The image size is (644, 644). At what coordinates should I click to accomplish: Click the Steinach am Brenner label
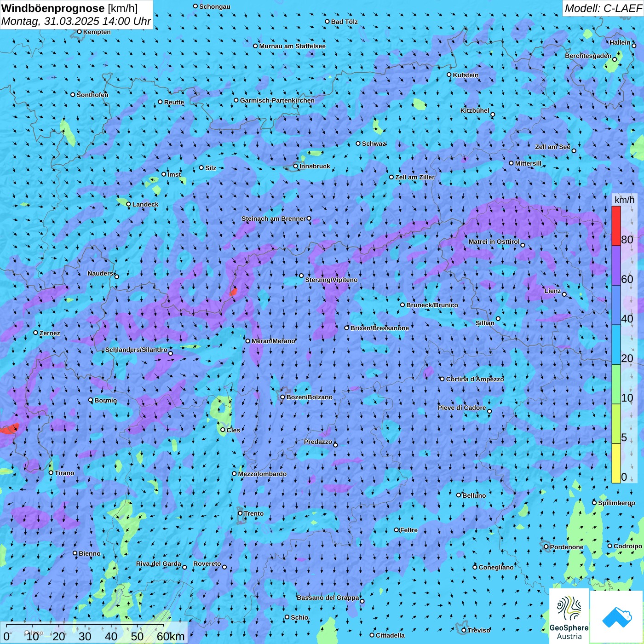273,218
